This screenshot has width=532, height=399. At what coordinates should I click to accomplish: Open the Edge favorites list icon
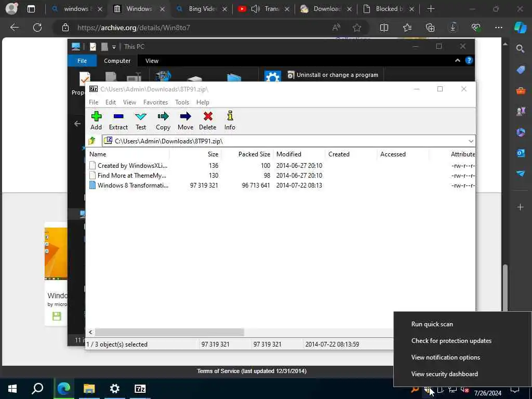point(407,28)
